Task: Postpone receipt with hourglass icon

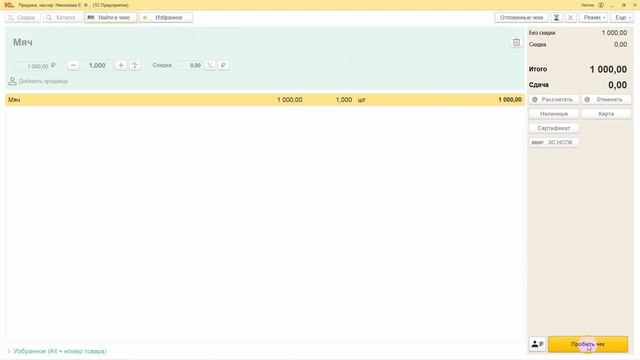Action: [x=556, y=18]
